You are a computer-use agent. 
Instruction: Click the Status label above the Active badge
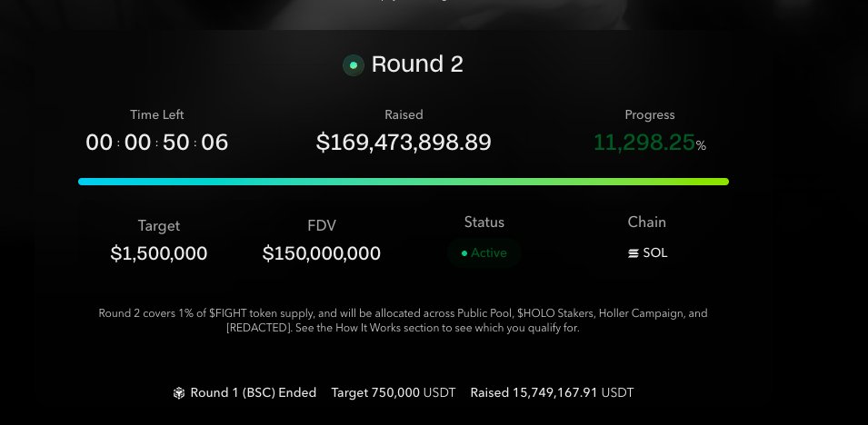point(484,222)
